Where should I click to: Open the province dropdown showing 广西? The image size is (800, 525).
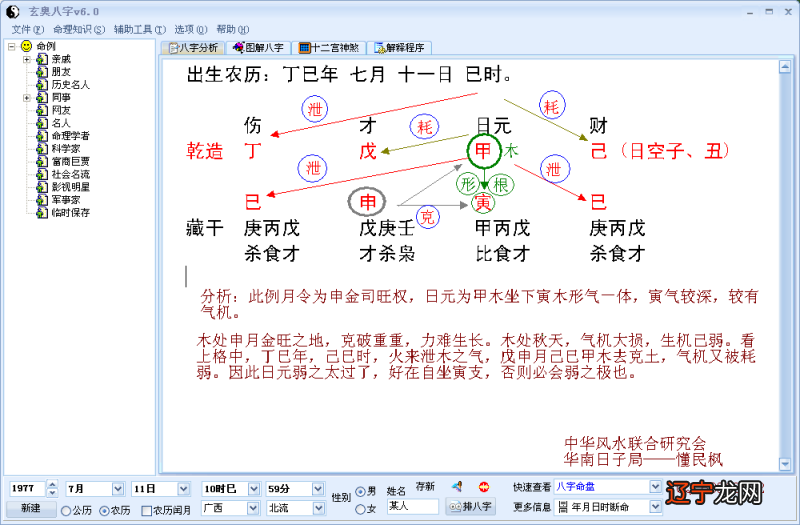(x=253, y=508)
